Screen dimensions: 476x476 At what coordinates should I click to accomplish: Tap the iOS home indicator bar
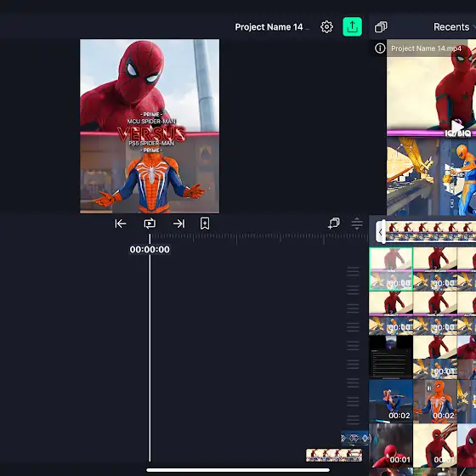coord(238,470)
